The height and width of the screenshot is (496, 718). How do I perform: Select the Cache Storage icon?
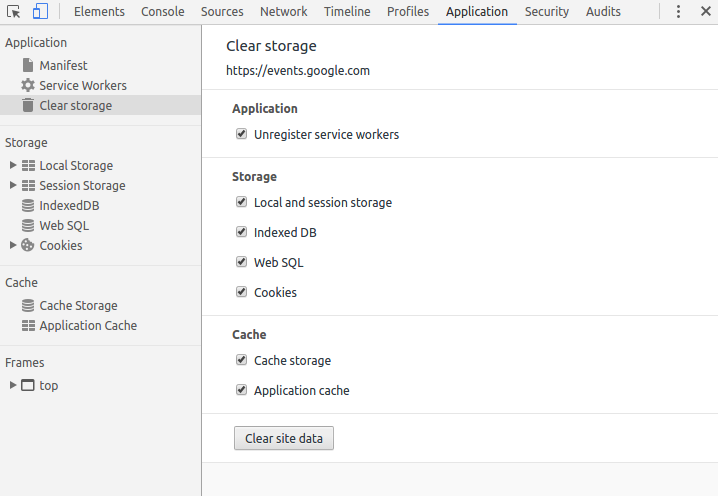click(28, 306)
